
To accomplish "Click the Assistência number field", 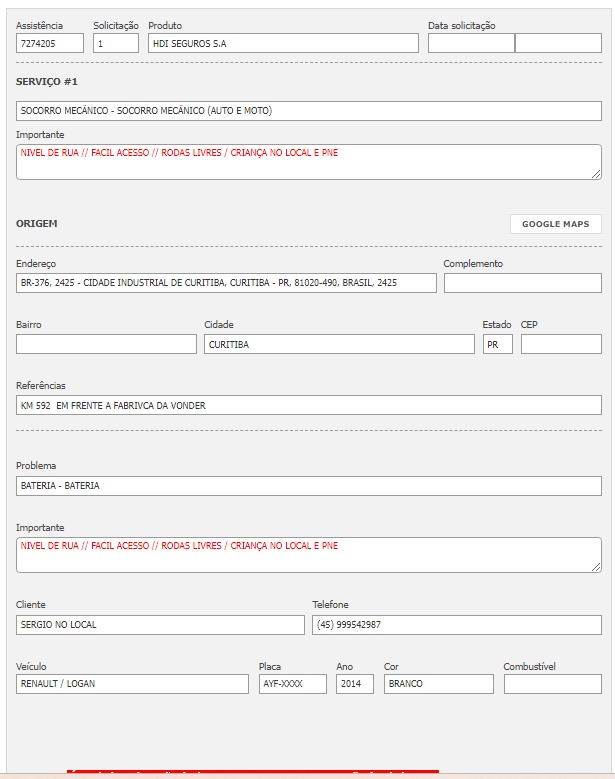I will (50, 43).
